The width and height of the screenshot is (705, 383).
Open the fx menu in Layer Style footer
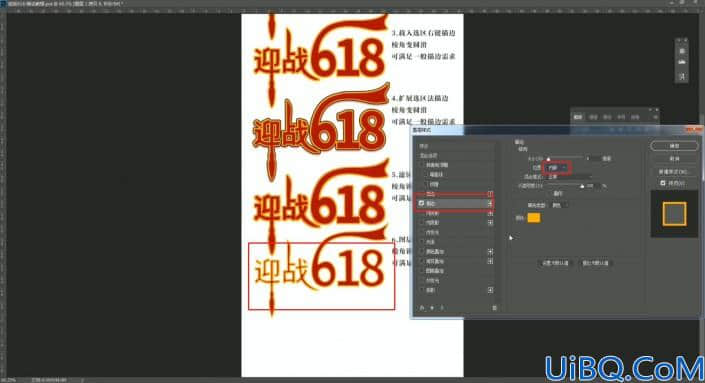click(422, 307)
